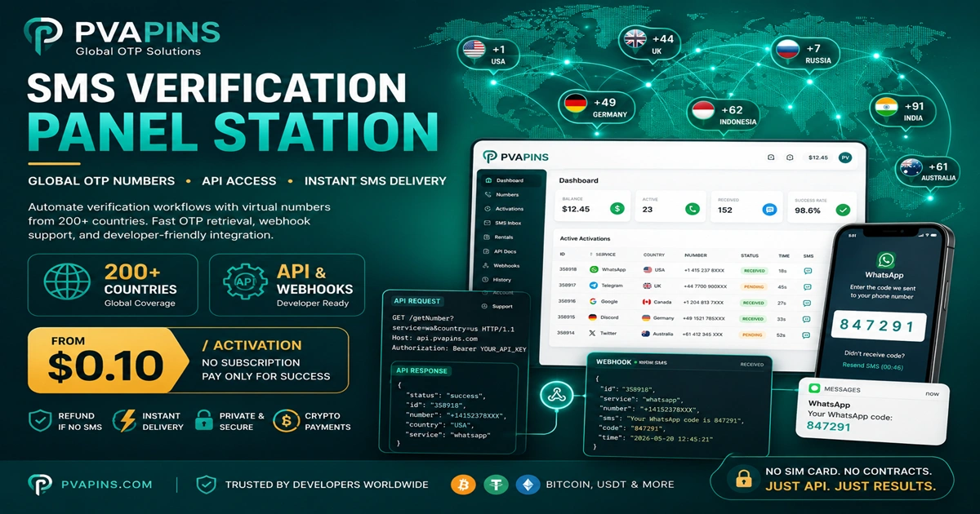Click the $12.45 balance pill in header
The width and height of the screenshot is (980, 514).
(817, 157)
